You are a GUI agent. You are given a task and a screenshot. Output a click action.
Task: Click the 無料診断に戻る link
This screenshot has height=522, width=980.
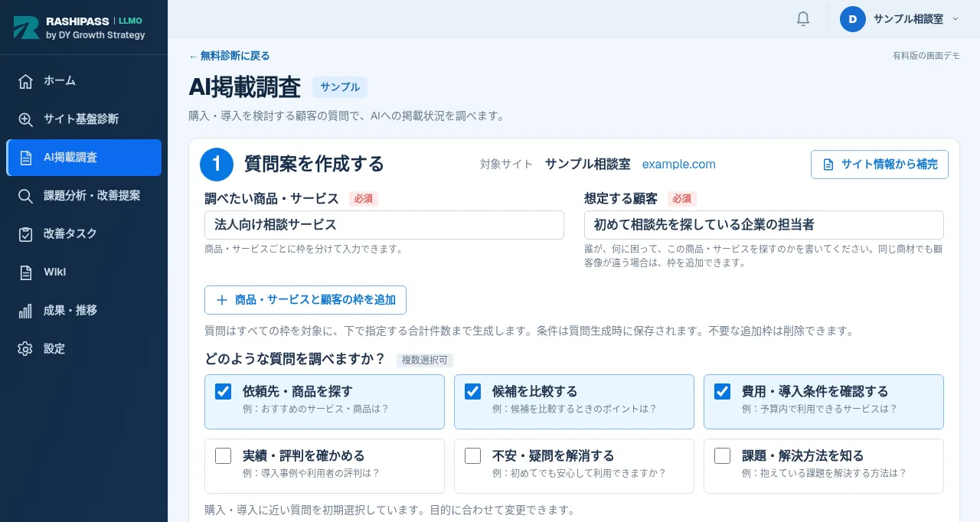(229, 56)
